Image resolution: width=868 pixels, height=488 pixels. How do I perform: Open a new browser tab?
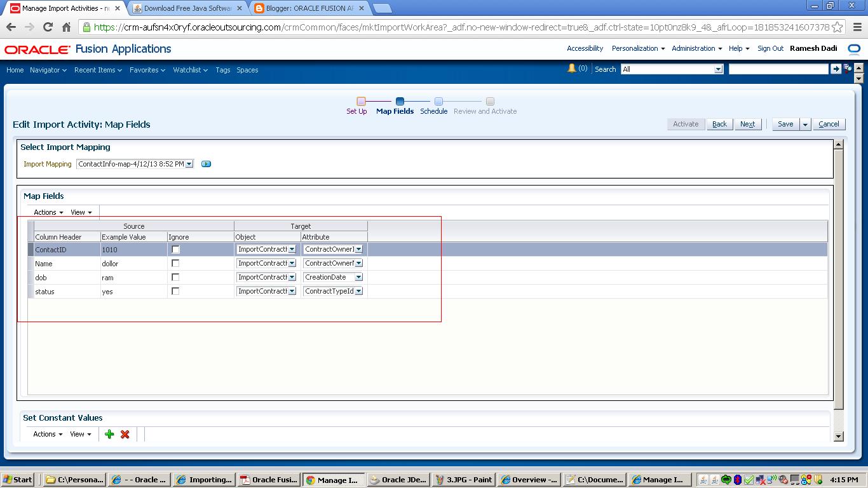click(382, 8)
